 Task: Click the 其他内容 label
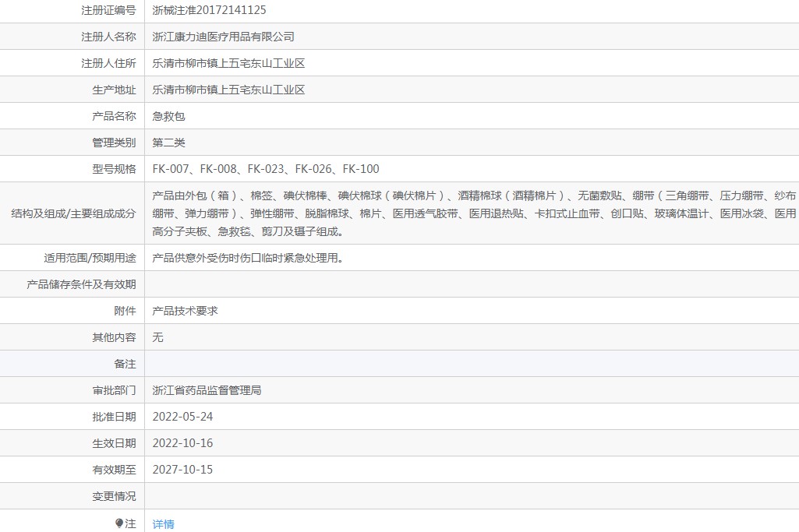[x=114, y=337]
